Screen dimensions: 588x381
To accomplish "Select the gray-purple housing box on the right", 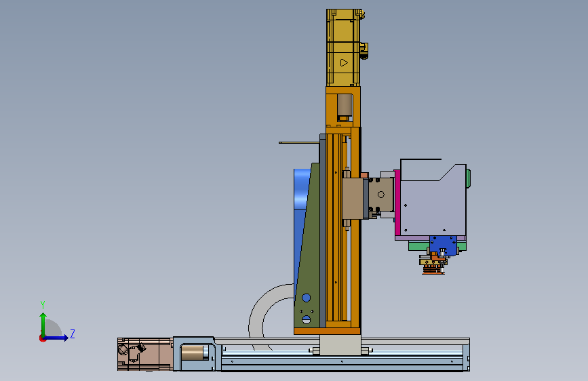I will tap(433, 204).
